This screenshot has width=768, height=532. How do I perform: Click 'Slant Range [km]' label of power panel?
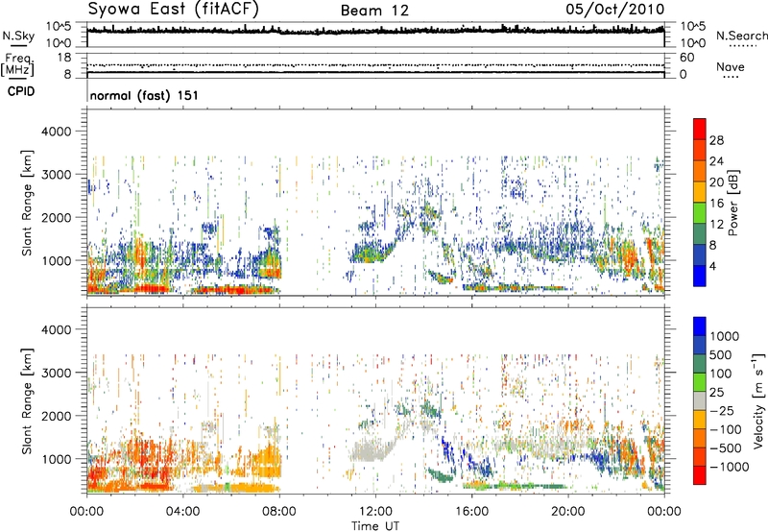coord(27,203)
